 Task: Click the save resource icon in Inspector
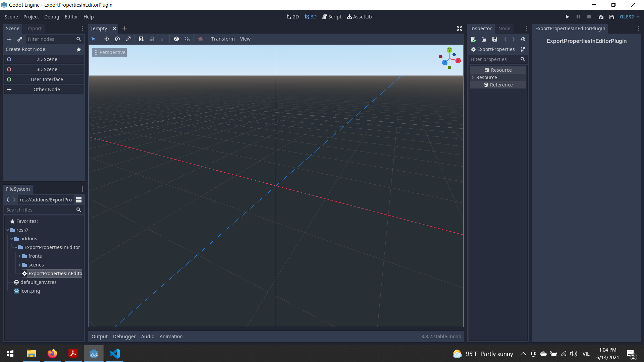click(x=494, y=39)
